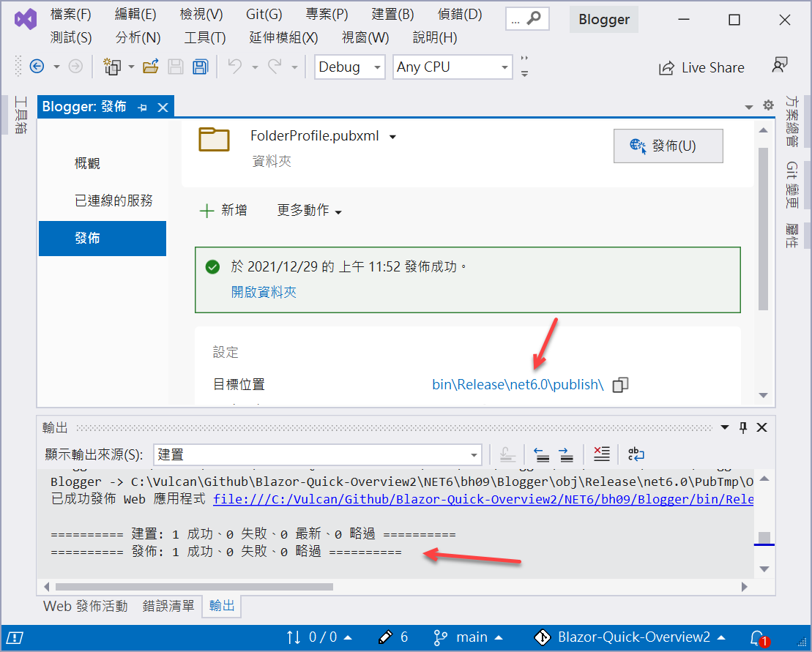This screenshot has height=652, width=812.
Task: Click the search magnifier icon in title bar
Action: [x=533, y=18]
